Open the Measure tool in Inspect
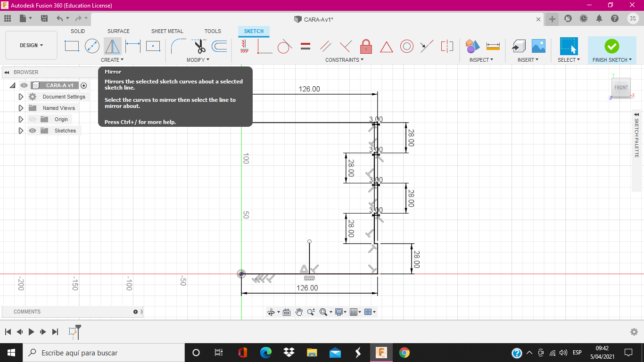 (493, 46)
